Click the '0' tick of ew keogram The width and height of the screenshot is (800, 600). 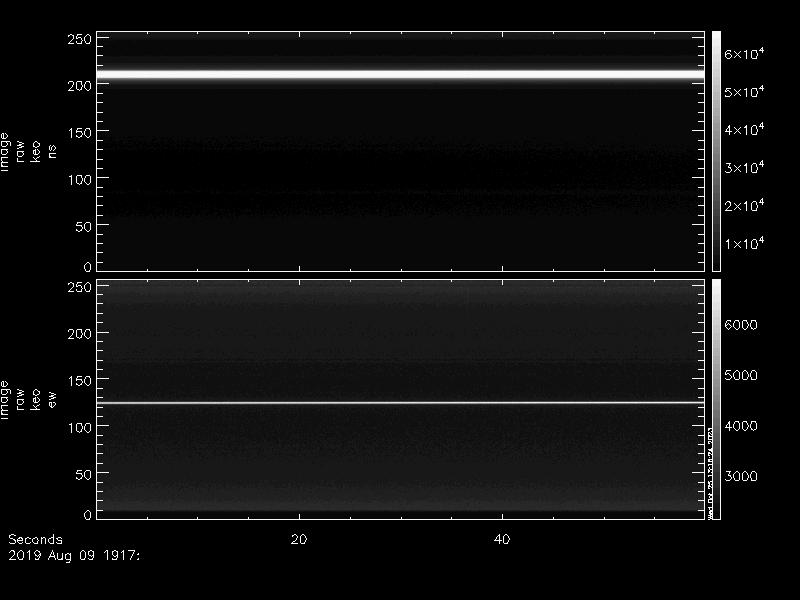coord(88,515)
